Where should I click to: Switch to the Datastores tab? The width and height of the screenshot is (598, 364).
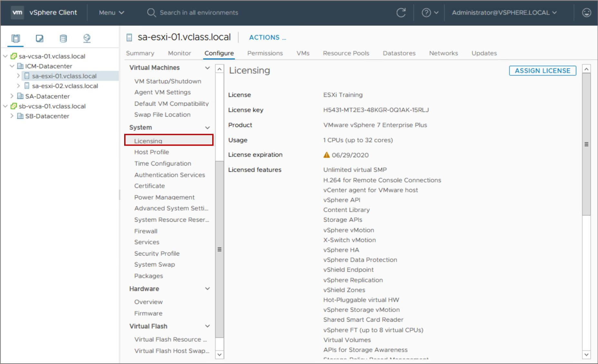399,53
